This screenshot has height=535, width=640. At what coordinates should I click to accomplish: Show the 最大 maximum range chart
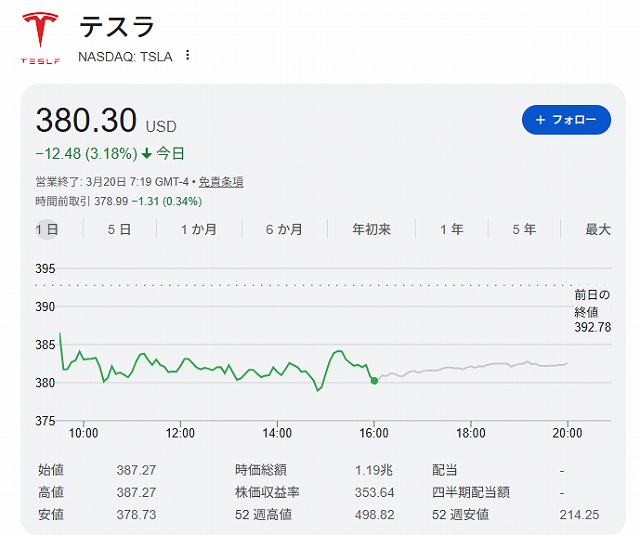(598, 229)
